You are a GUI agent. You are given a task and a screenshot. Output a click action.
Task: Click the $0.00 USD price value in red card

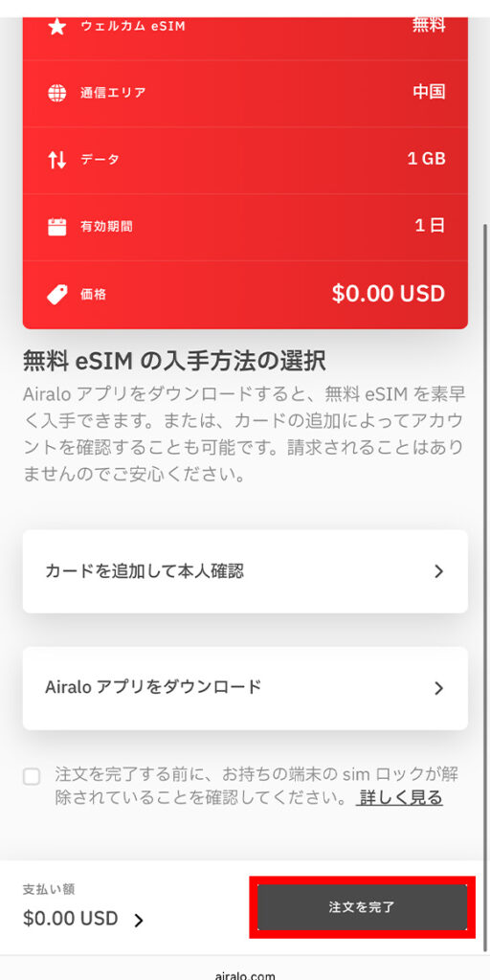pos(389,294)
